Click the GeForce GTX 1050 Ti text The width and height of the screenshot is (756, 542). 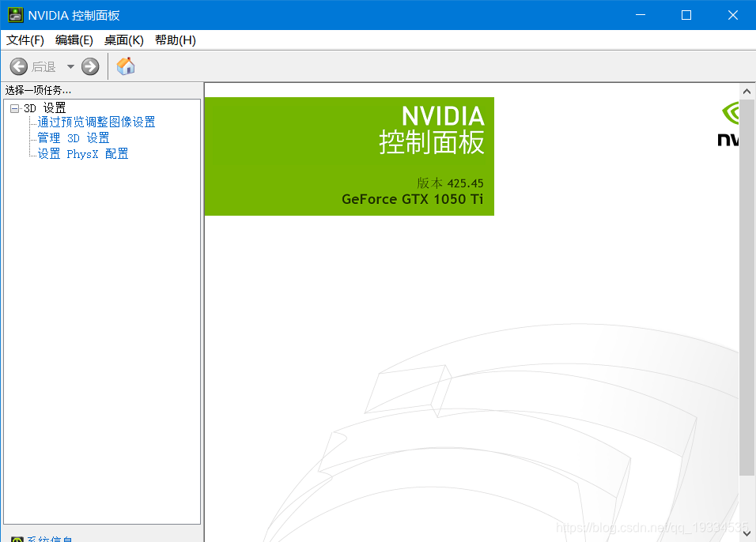click(412, 199)
